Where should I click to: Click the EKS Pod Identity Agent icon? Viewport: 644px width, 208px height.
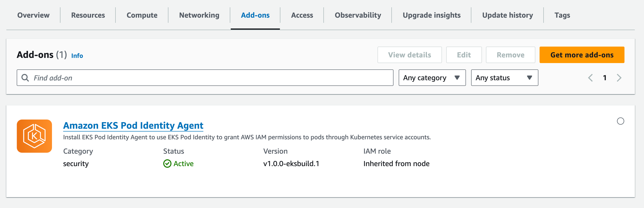pyautogui.click(x=34, y=136)
